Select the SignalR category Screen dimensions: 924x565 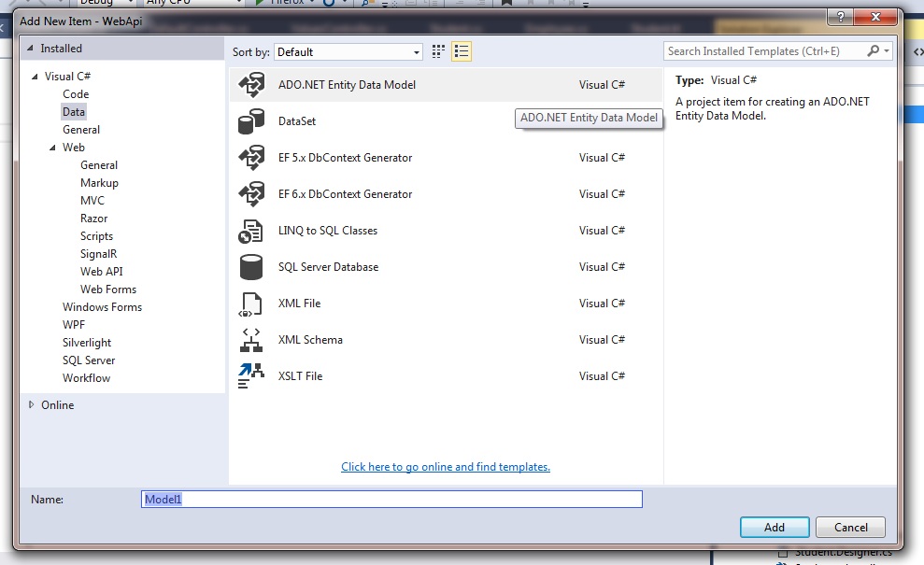(x=98, y=254)
